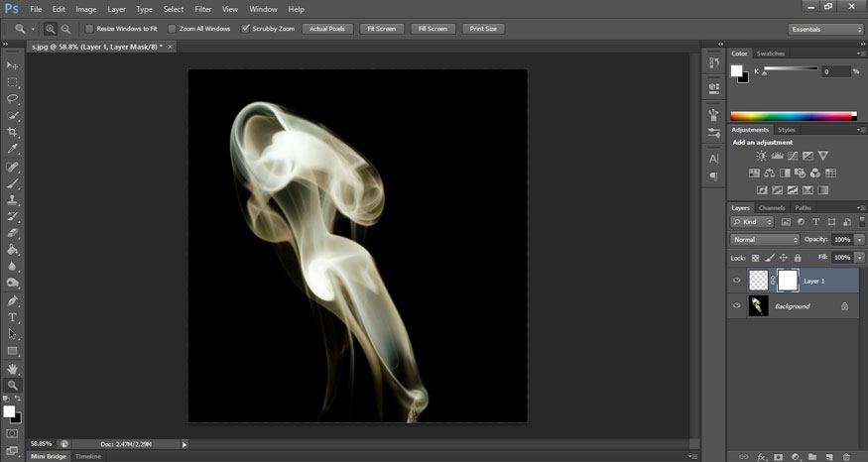Select the Blur tool
Screen dimensions: 868x462
coord(12,266)
